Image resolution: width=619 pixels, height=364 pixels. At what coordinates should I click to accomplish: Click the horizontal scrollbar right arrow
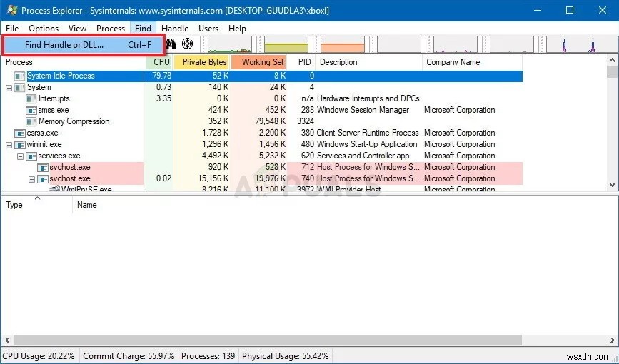coord(613,340)
